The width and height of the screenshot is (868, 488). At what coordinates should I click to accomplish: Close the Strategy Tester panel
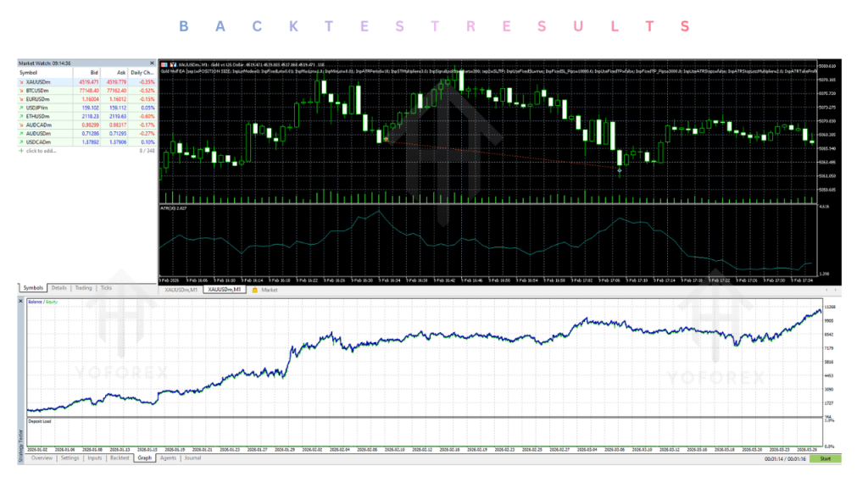click(x=21, y=301)
